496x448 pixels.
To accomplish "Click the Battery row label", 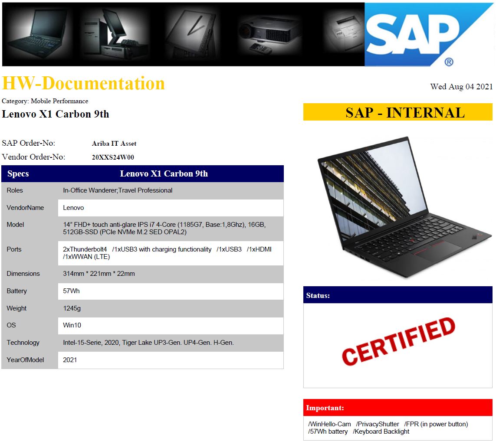I will pyautogui.click(x=17, y=291).
